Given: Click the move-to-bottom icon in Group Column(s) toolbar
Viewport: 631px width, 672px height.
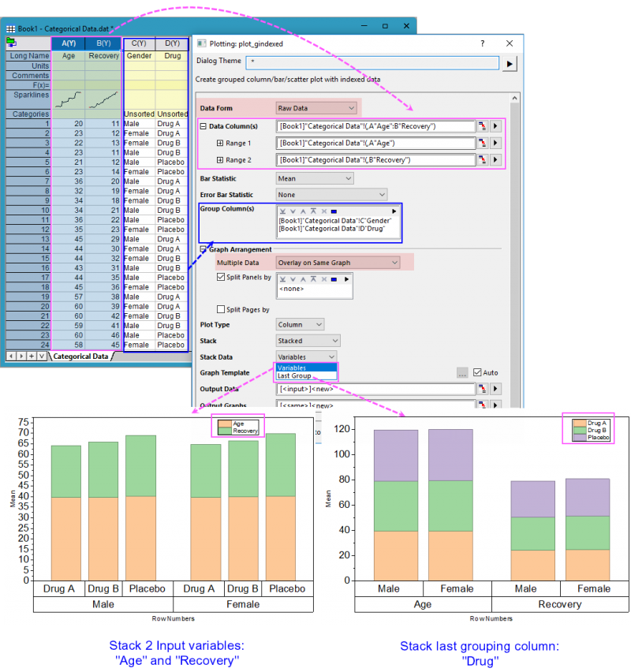Looking at the screenshot, I should tap(283, 211).
